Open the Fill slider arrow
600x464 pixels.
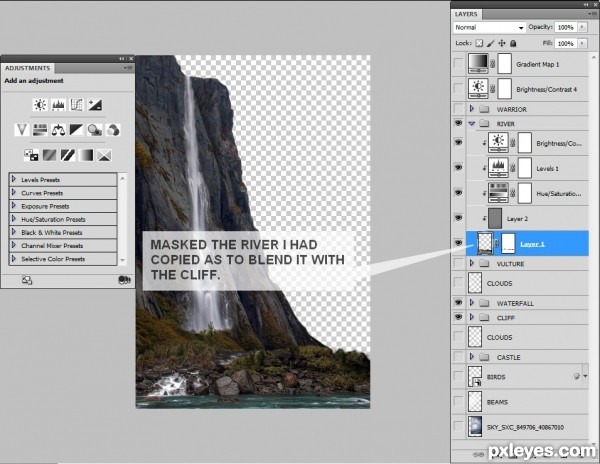(582, 43)
